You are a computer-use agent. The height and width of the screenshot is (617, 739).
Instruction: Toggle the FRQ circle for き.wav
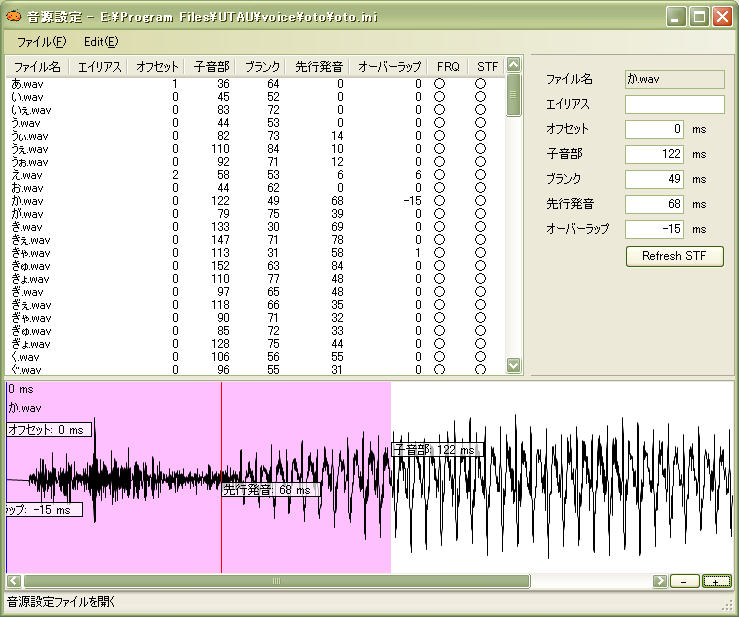click(x=439, y=227)
